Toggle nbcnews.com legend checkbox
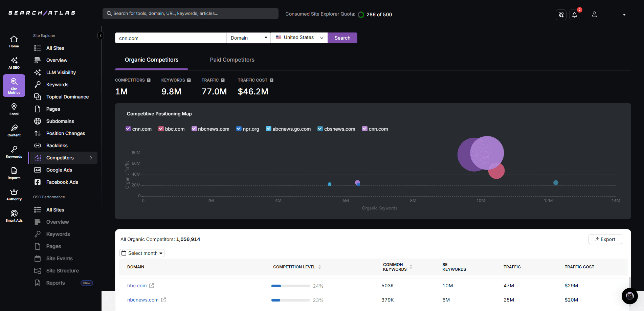The height and width of the screenshot is (311, 644). tap(194, 129)
